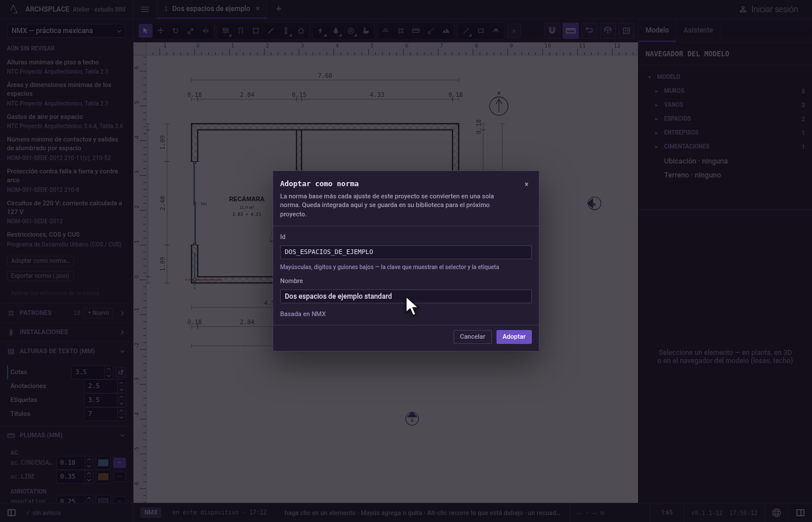Open the ac.LINE pen color swatch
This screenshot has height=522, width=812.
(x=103, y=476)
